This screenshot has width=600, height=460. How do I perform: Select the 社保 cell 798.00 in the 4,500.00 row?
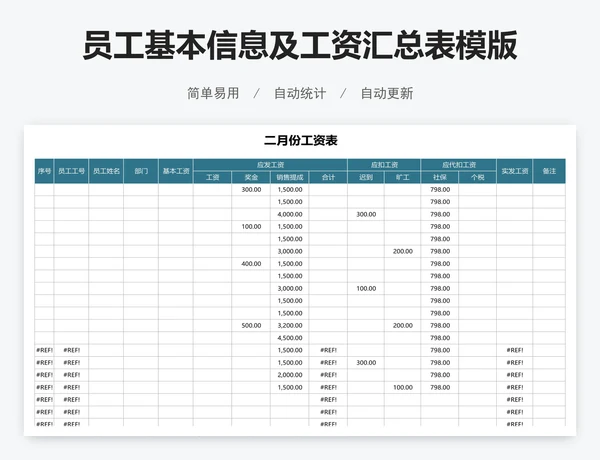(440, 338)
